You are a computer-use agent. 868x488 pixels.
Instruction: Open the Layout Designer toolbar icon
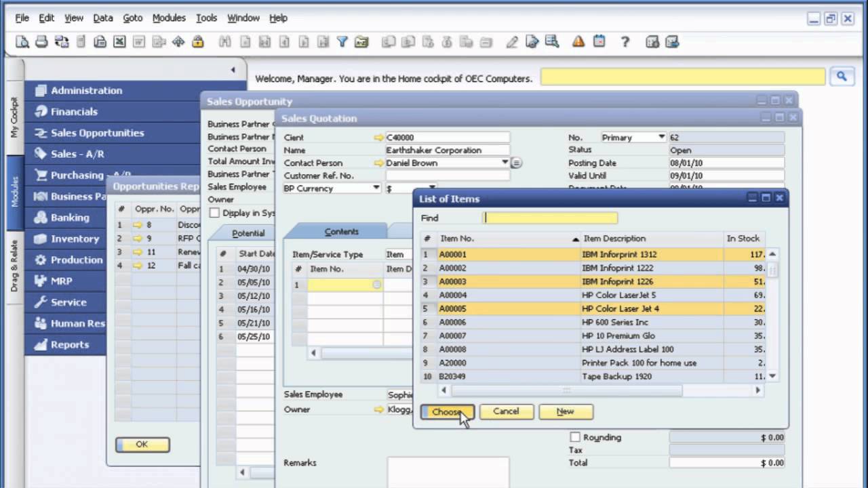(x=532, y=42)
